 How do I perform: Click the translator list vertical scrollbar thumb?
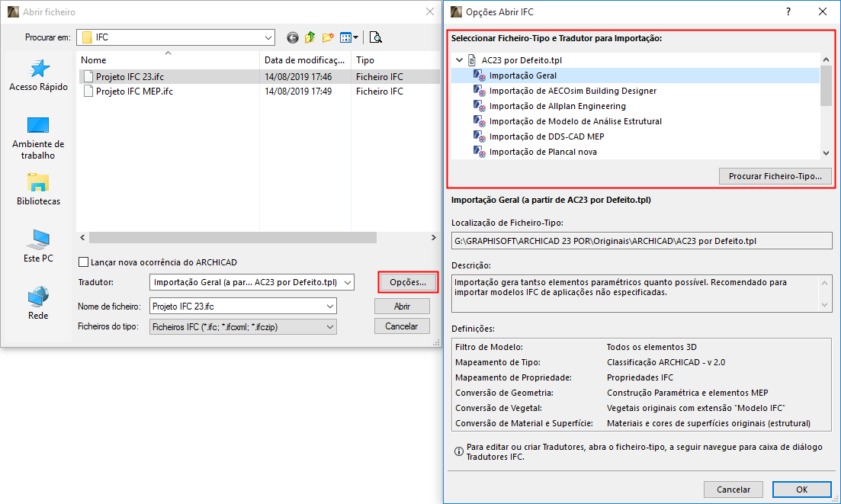coord(826,85)
